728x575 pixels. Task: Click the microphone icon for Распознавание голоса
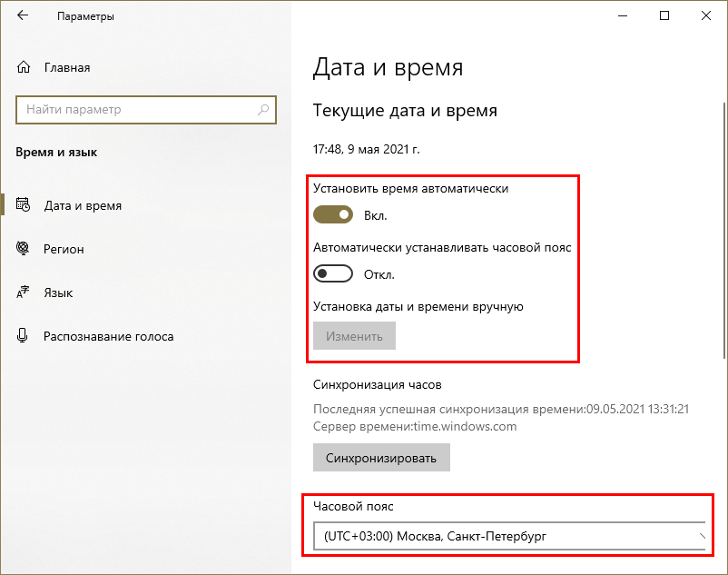pos(25,336)
